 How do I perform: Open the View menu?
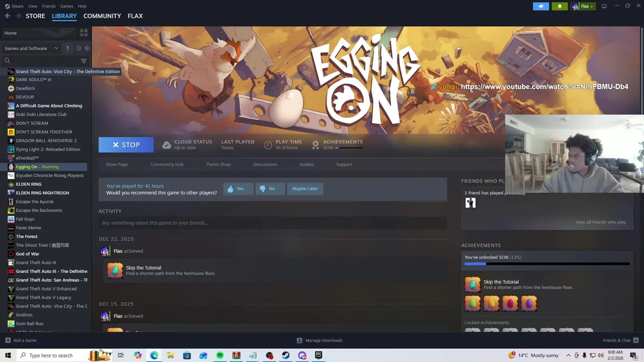click(x=33, y=6)
